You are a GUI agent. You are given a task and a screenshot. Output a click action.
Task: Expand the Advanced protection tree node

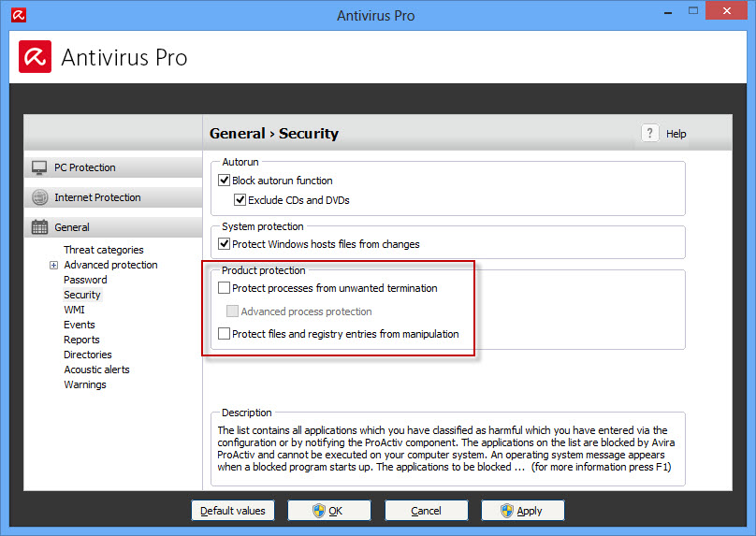tap(53, 265)
